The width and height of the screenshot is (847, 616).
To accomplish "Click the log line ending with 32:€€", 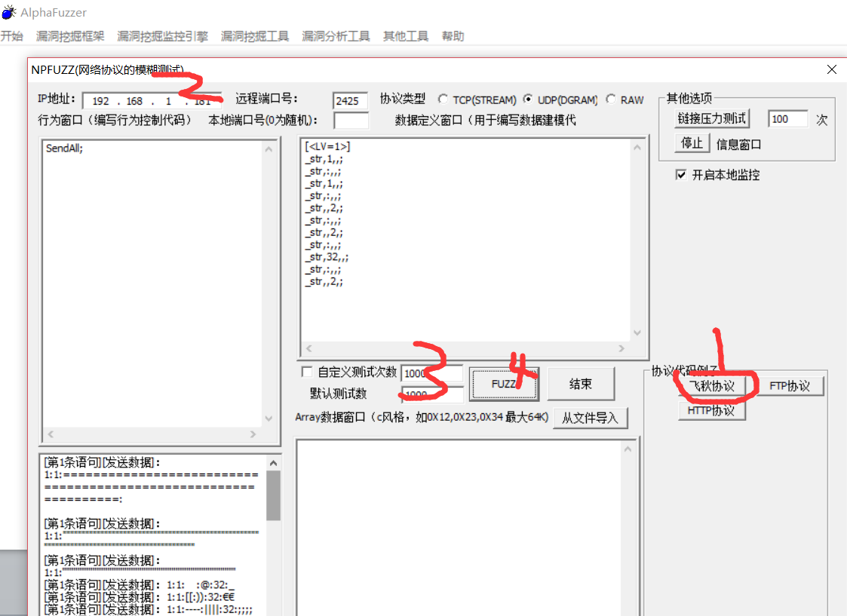I will 140,597.
